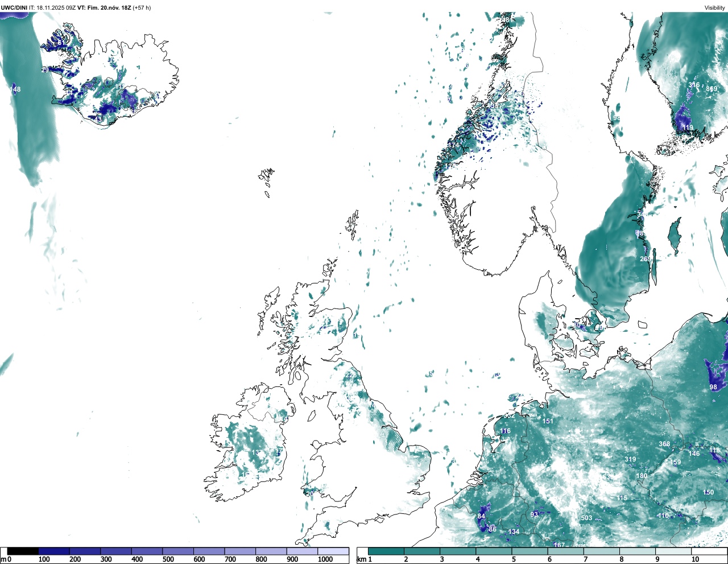
Task: Click the "600" label on the meter scale
Action: pyautogui.click(x=199, y=559)
